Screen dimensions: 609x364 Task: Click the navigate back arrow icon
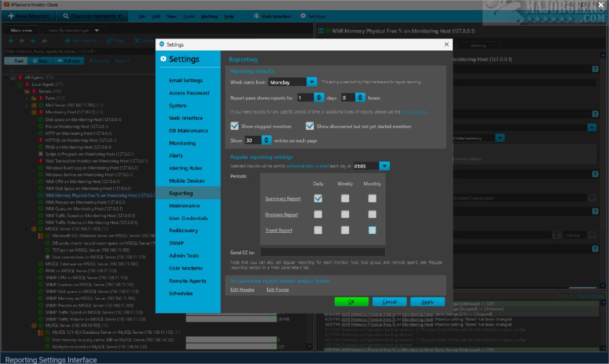click(x=11, y=41)
